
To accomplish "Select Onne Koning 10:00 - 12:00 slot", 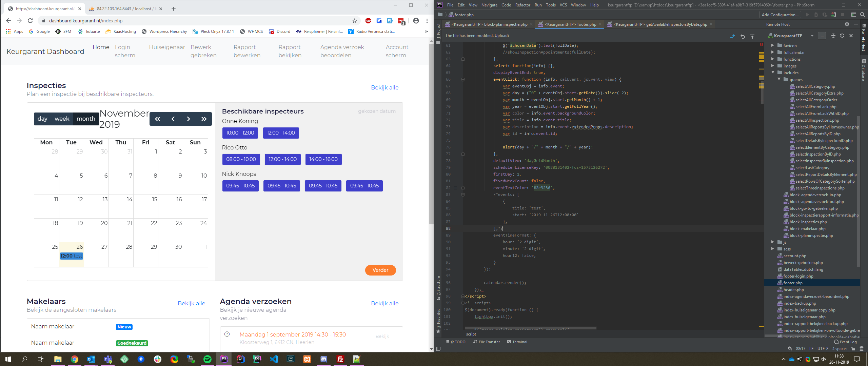I will pos(240,133).
